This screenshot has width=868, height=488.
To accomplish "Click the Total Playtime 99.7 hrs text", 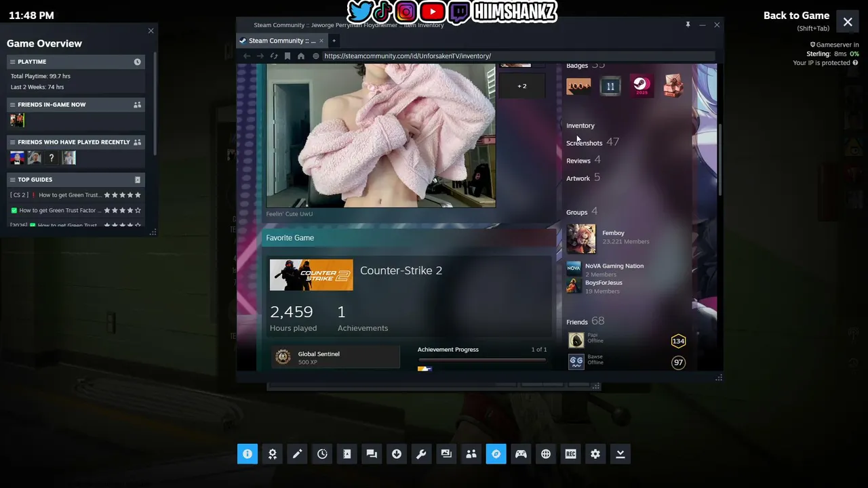I will (41, 76).
